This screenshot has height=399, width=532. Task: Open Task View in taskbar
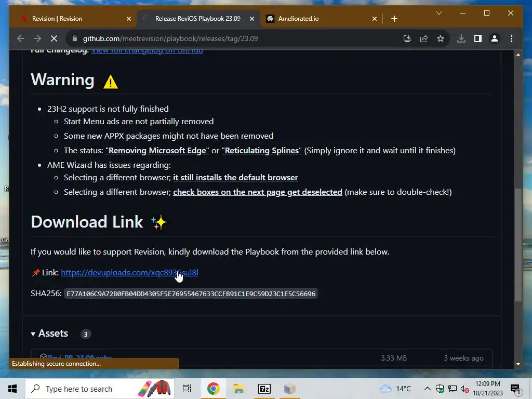187,389
